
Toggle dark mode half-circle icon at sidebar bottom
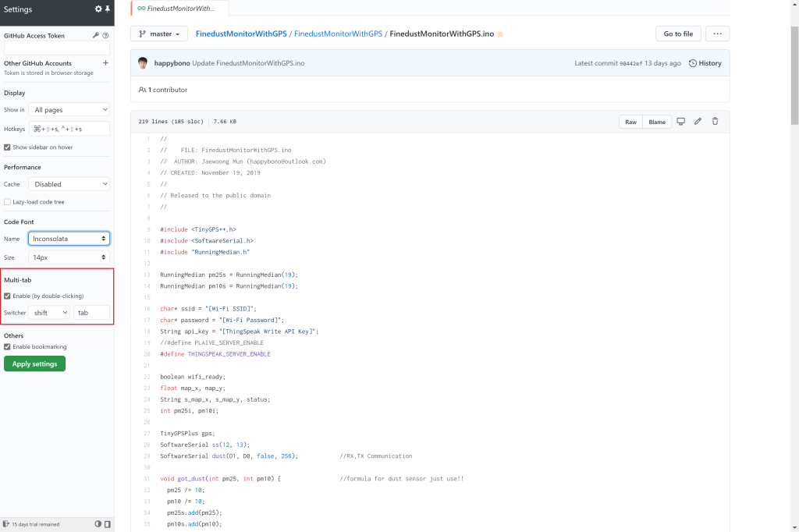pos(98,524)
